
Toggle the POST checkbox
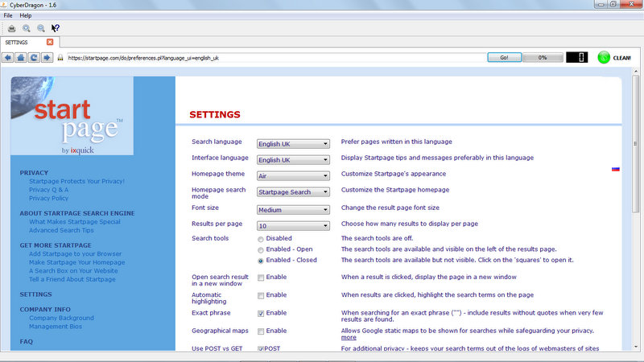260,348
